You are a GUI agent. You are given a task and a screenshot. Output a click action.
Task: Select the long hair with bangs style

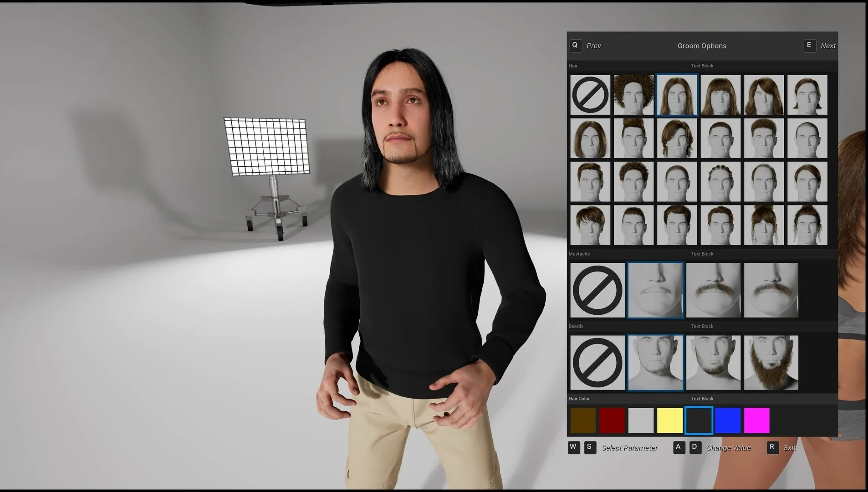coord(720,95)
